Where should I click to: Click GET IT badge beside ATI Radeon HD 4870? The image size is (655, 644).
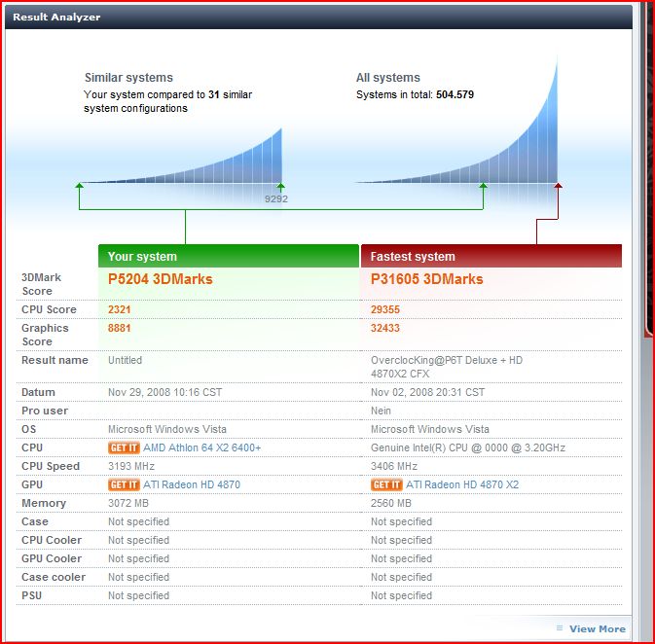(124, 484)
